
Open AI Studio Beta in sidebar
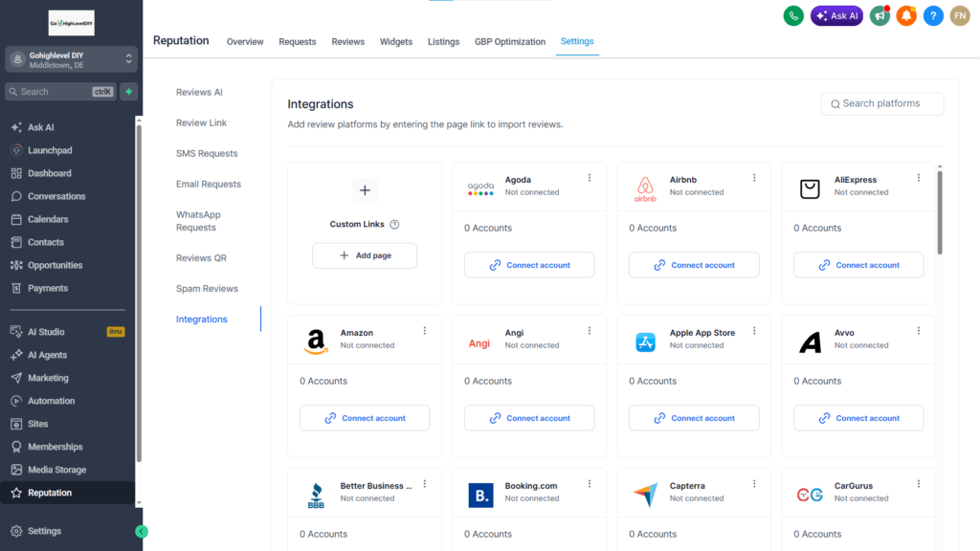tap(68, 332)
